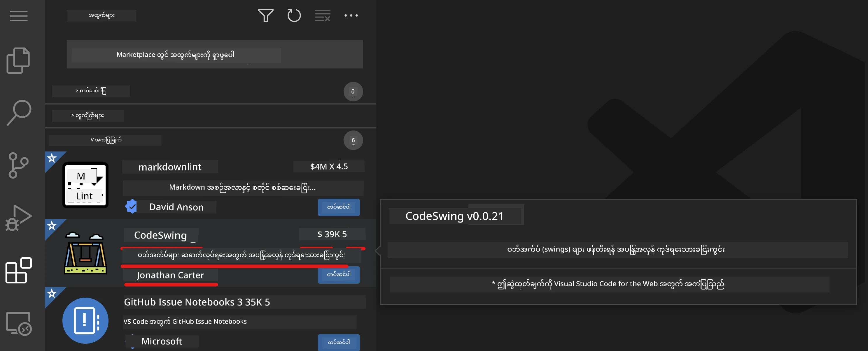The height and width of the screenshot is (351, 868).
Task: Install the markdownlint extension
Action: [339, 207]
